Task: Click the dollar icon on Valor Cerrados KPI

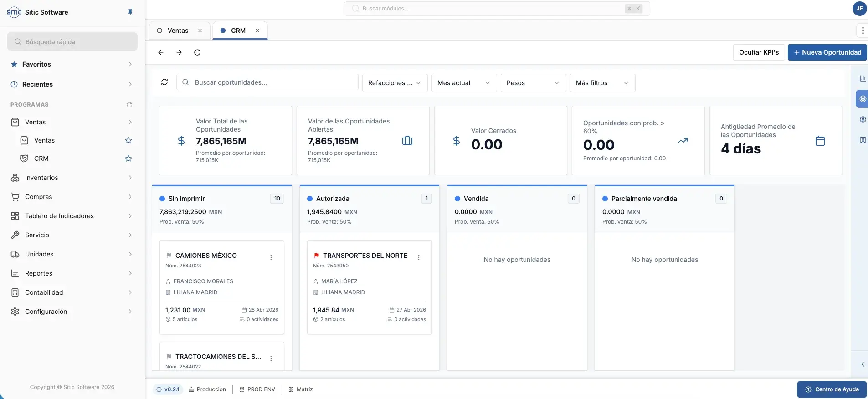Action: (457, 141)
